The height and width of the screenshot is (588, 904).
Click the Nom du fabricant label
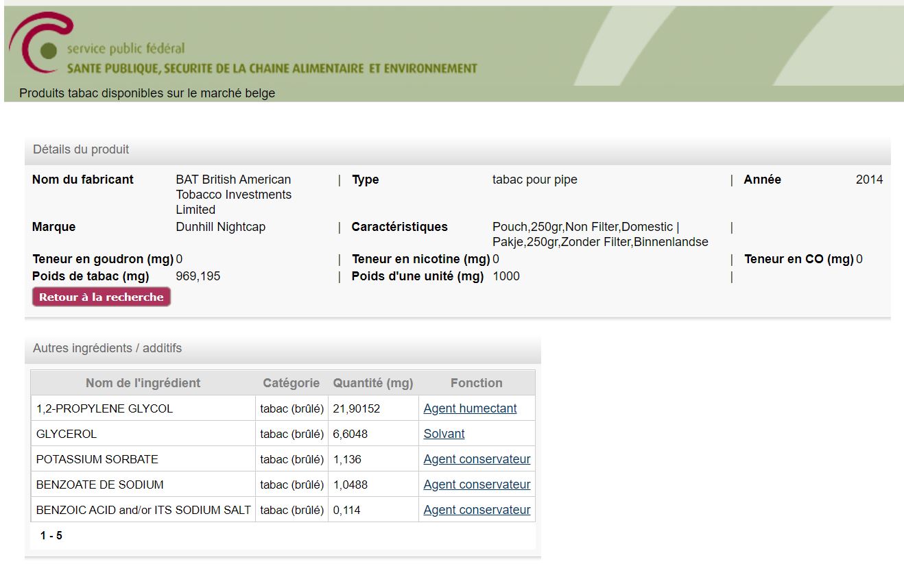tap(83, 180)
